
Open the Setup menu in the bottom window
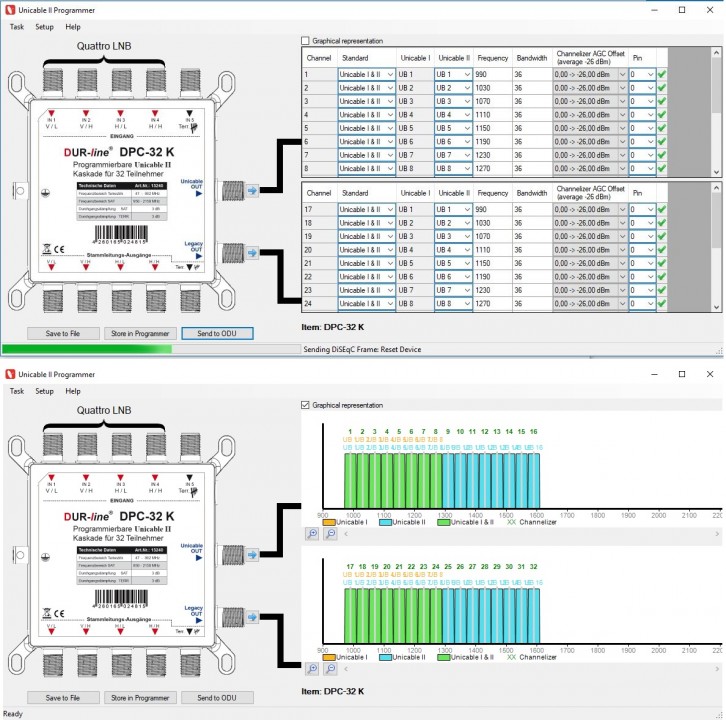pos(44,391)
